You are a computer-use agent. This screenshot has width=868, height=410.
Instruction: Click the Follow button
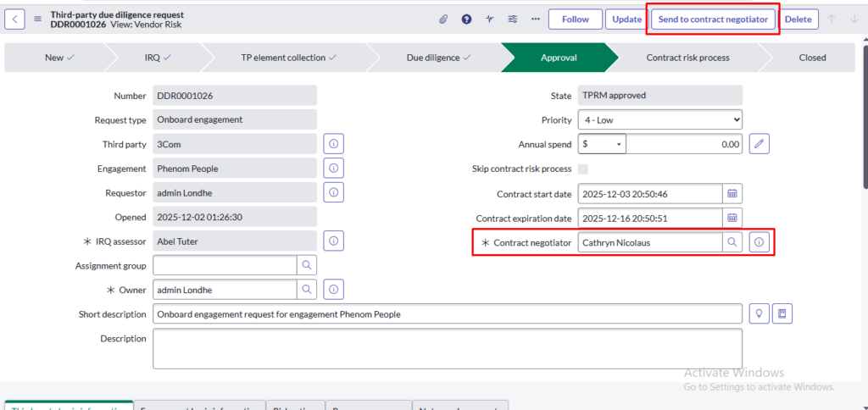575,19
